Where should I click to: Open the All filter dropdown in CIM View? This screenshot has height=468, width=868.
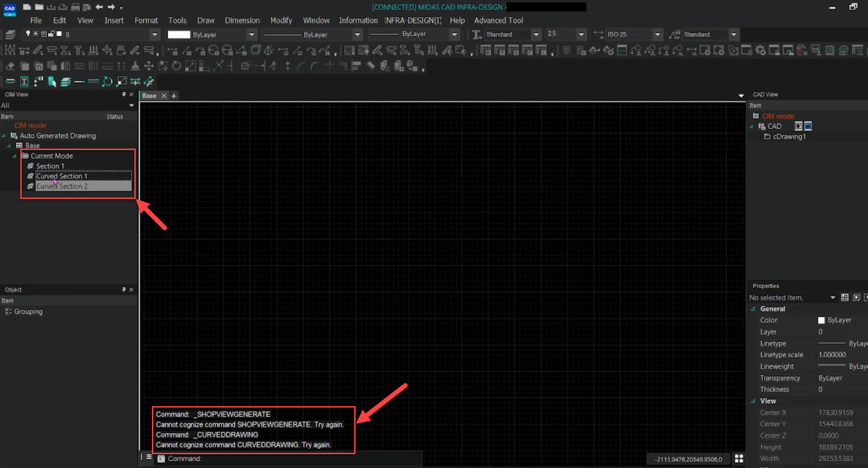[132, 106]
